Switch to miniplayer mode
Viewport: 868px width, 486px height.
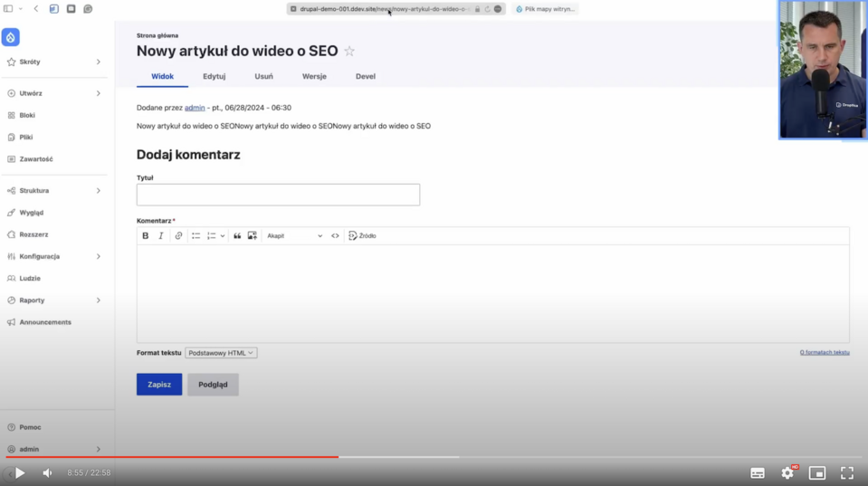(x=817, y=473)
